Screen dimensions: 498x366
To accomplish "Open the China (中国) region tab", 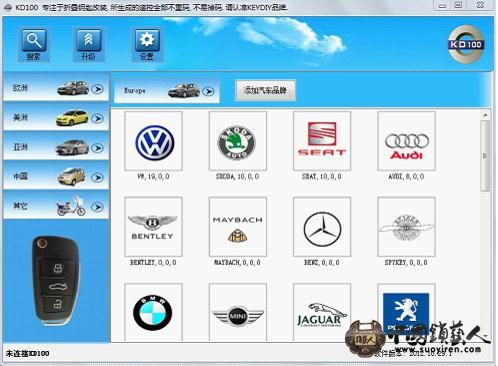I will [x=56, y=176].
